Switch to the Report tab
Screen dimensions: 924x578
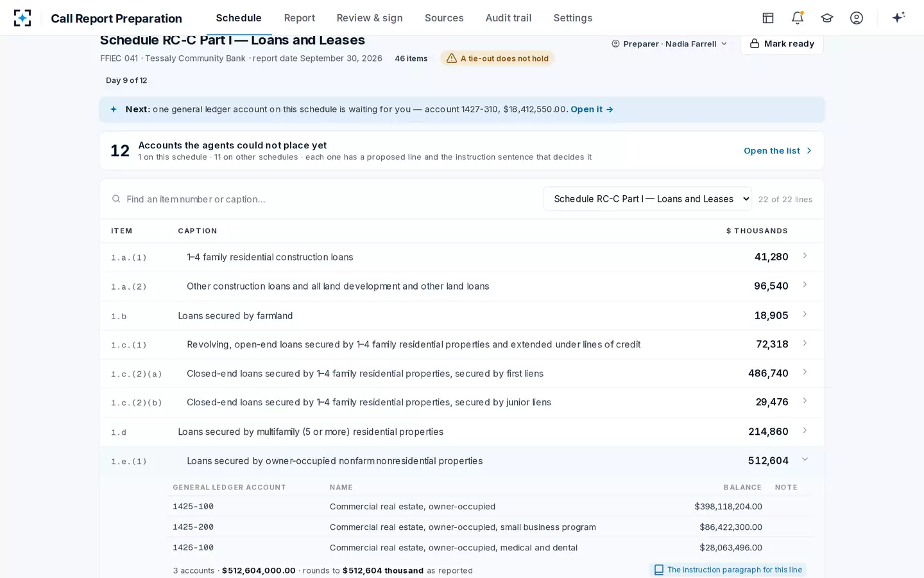coord(300,18)
